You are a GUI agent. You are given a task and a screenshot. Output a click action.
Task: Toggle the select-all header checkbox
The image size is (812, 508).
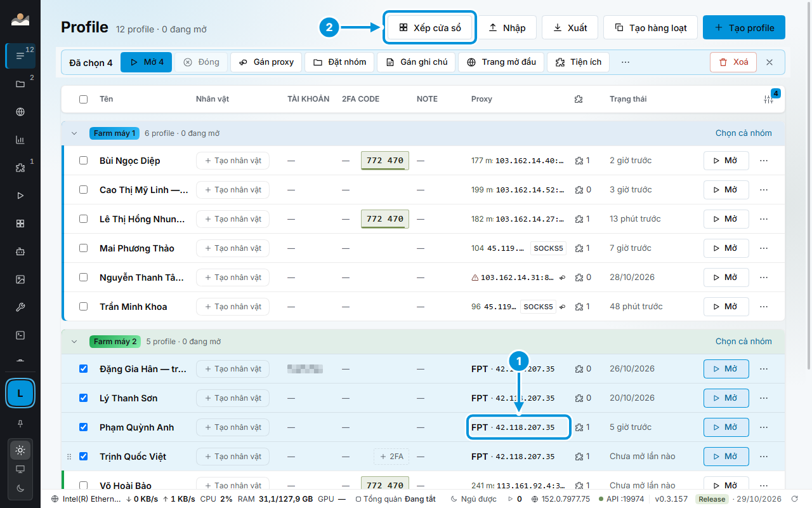[83, 99]
